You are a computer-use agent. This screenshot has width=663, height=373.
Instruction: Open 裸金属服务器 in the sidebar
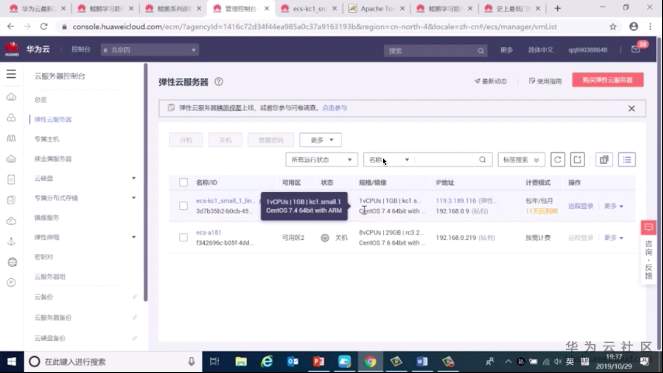tap(53, 159)
